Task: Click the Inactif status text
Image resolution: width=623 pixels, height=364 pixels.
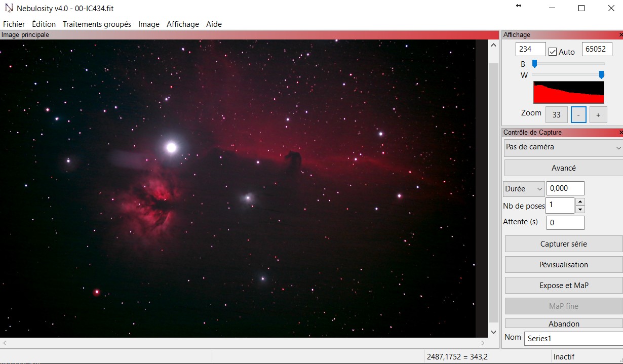Action: pos(564,357)
